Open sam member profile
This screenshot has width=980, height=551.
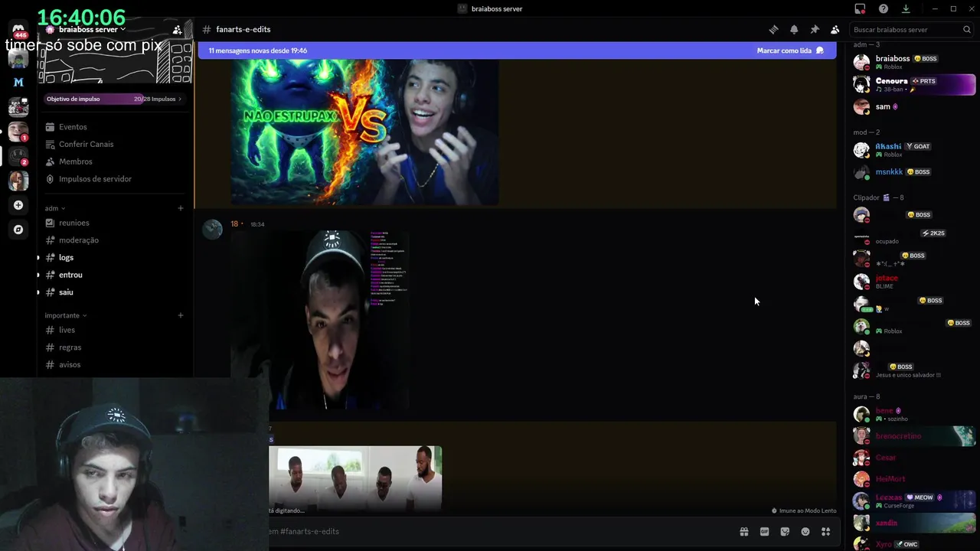pos(914,106)
